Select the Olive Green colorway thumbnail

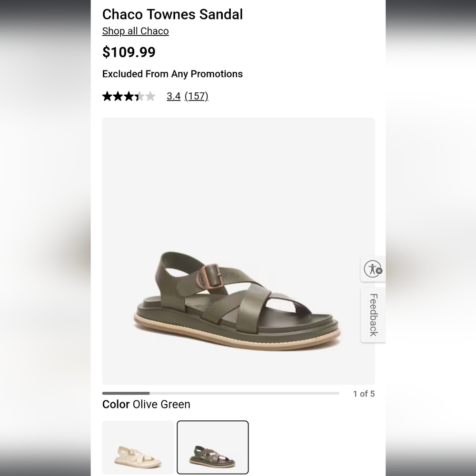click(212, 447)
